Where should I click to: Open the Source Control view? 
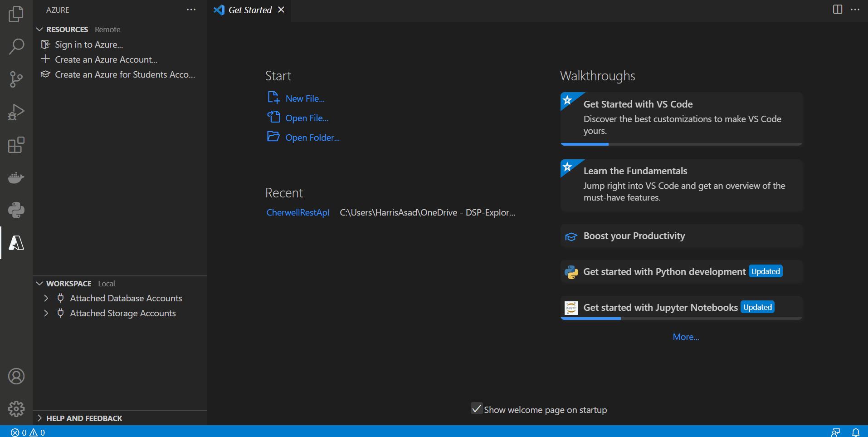click(16, 79)
